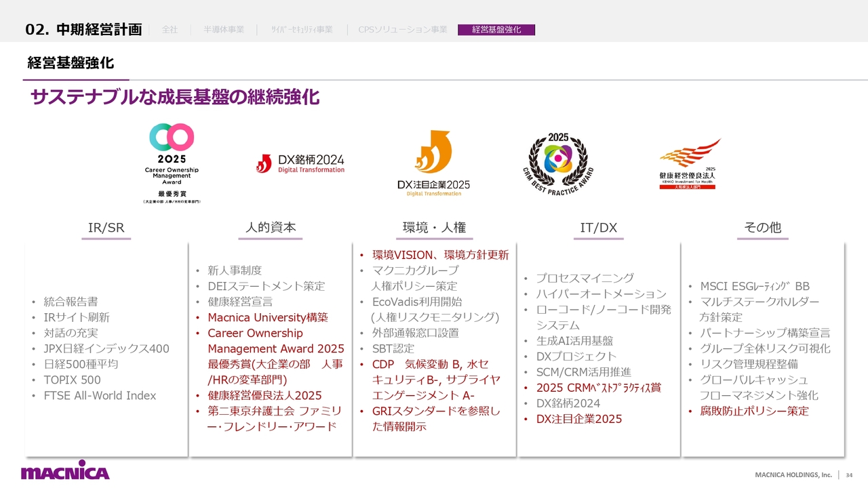This screenshot has height=488, width=868.
Task: Select the 半導体事業 navigation tab
Action: click(x=224, y=30)
